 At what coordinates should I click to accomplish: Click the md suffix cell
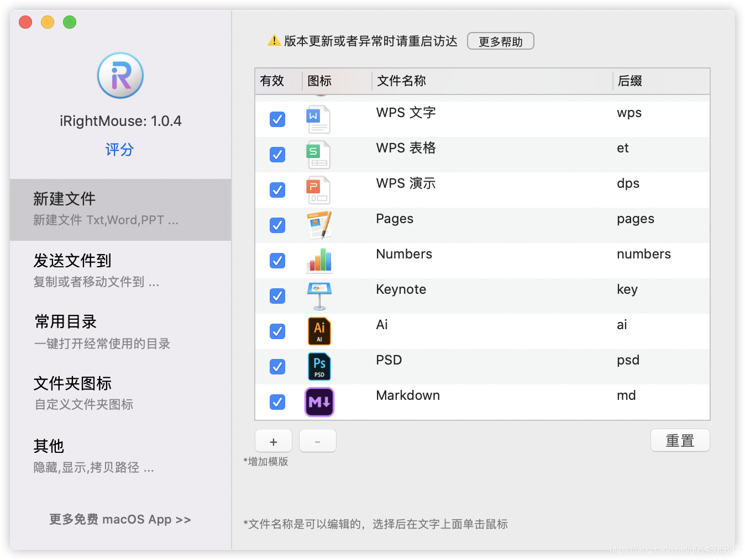[x=626, y=395]
